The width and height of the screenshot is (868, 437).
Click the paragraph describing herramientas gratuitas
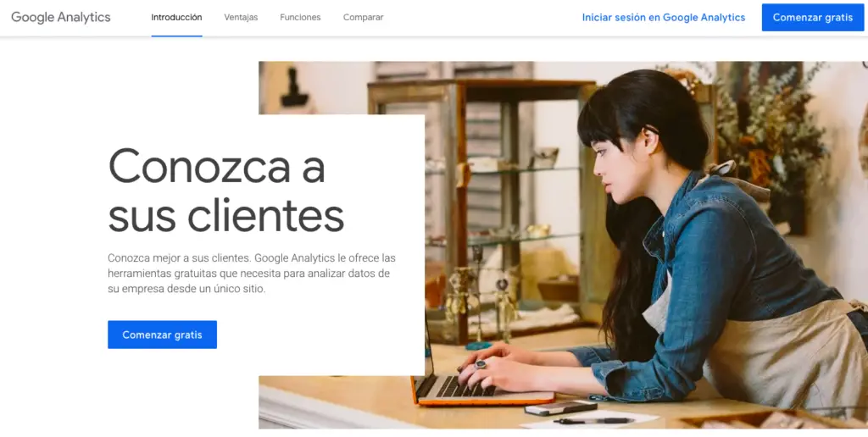pyautogui.click(x=252, y=274)
